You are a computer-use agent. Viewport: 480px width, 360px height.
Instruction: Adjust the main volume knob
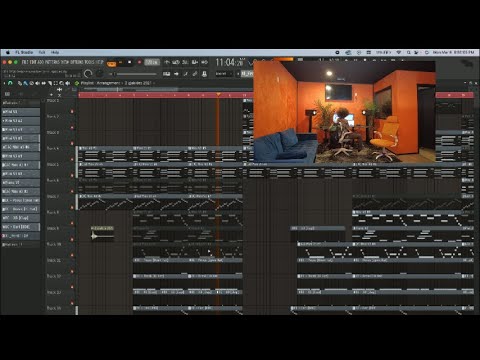tap(88, 73)
